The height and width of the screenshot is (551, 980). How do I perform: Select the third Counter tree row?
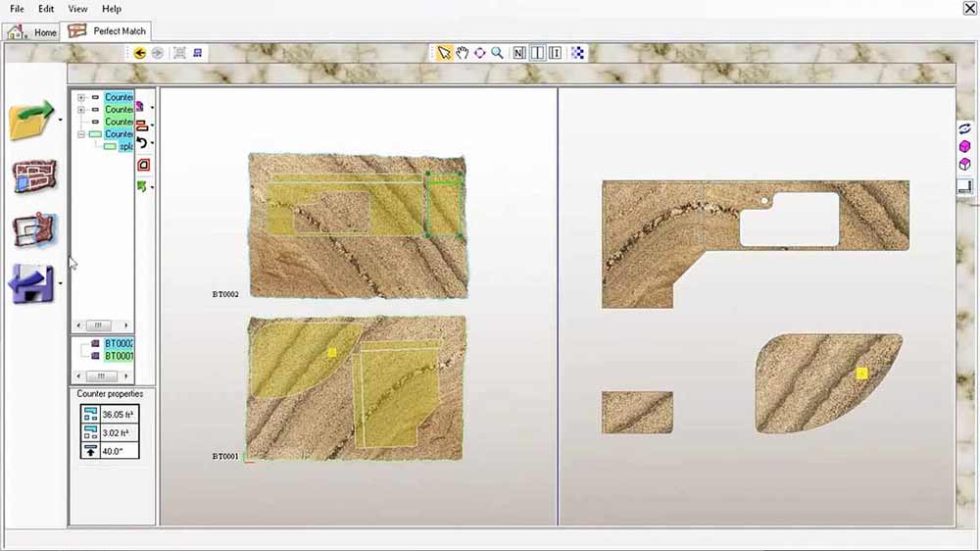119,122
